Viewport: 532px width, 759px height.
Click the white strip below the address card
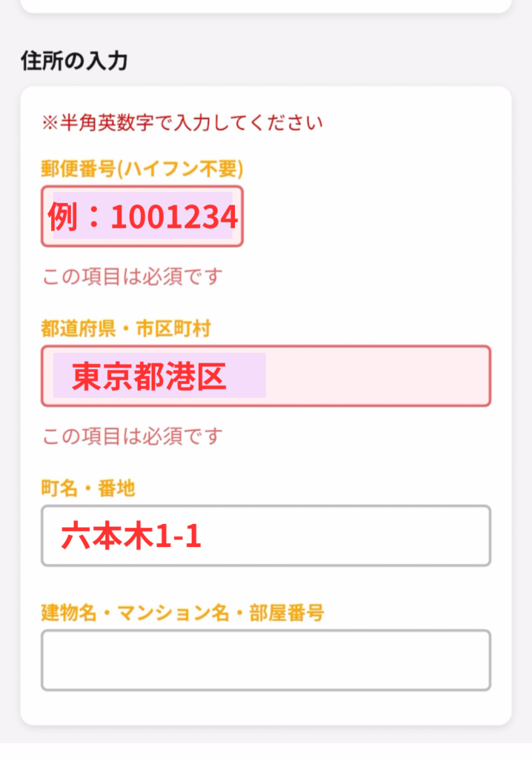(265, 750)
